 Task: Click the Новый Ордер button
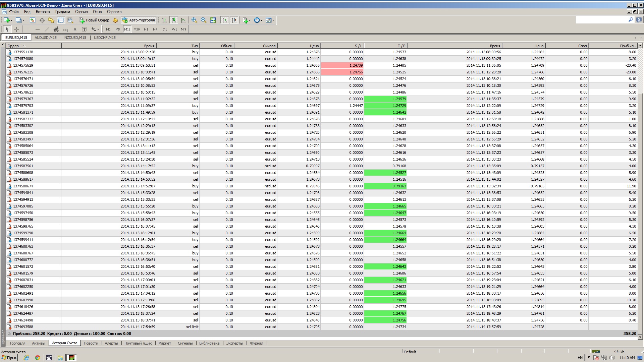[x=94, y=20]
